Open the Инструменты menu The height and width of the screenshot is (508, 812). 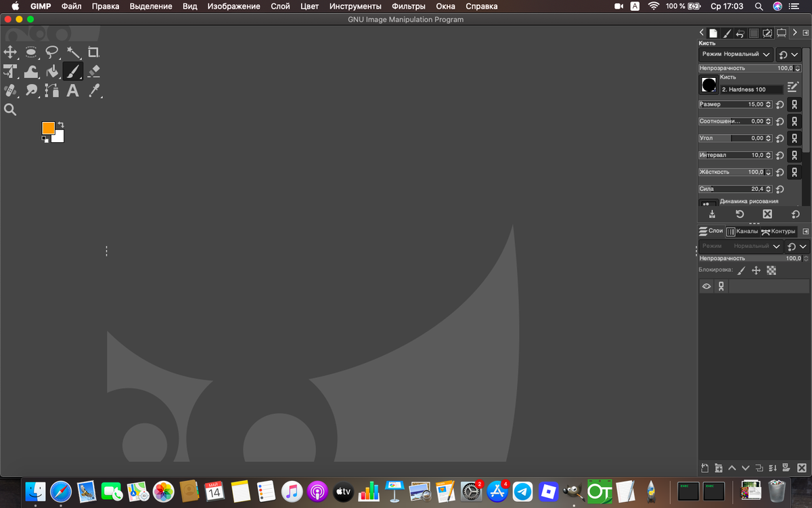coord(355,6)
